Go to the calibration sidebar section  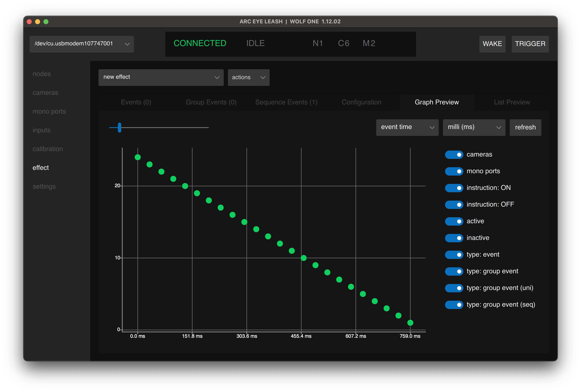(48, 149)
